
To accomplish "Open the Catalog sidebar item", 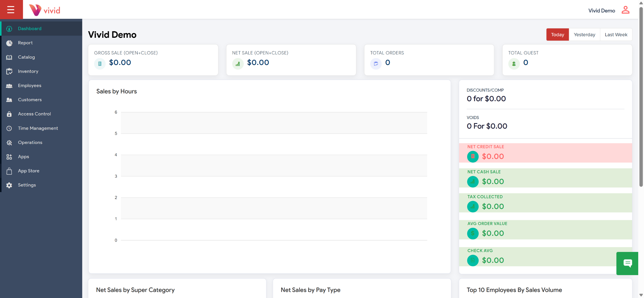I will pos(26,57).
